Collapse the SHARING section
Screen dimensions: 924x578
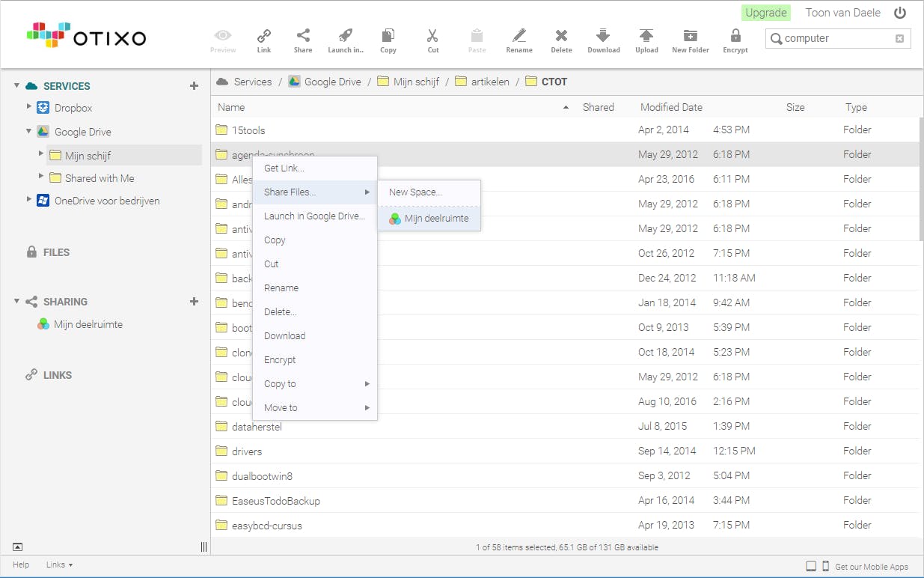(x=17, y=302)
